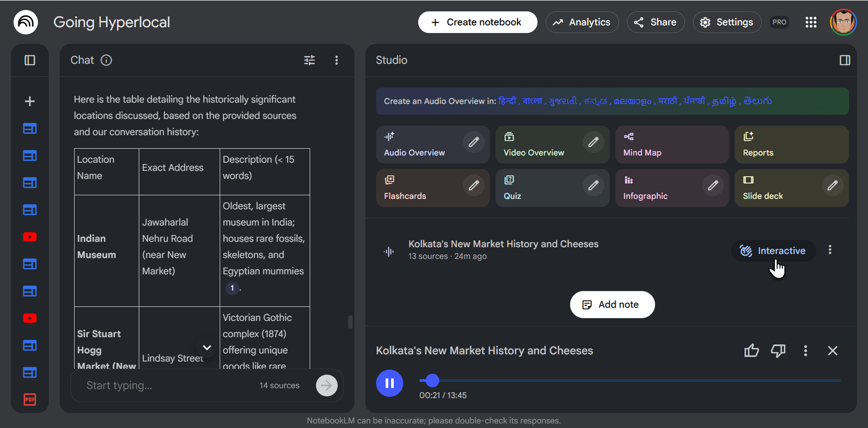Click the PRO badge
Viewport: 868px width, 428px height.
(780, 22)
